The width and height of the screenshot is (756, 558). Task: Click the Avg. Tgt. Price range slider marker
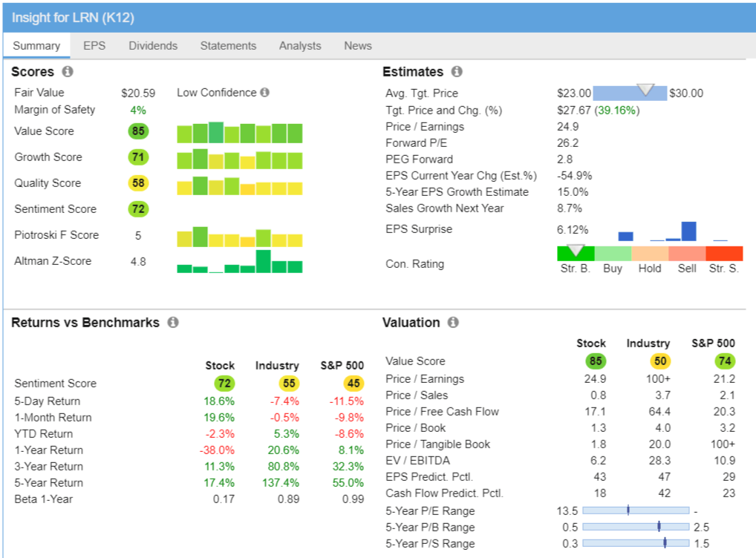pyautogui.click(x=645, y=90)
